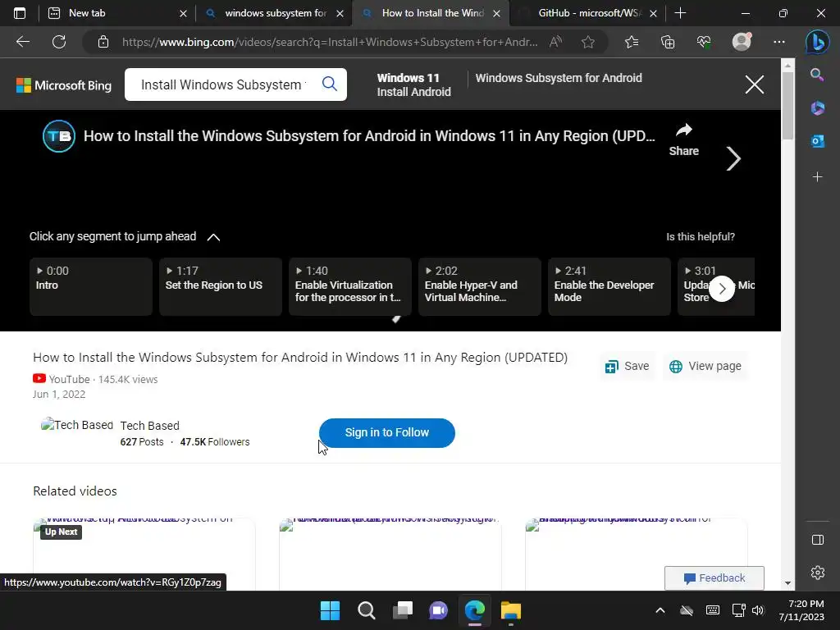840x630 pixels.
Task: Click inside the Bing search box
Action: click(x=222, y=84)
